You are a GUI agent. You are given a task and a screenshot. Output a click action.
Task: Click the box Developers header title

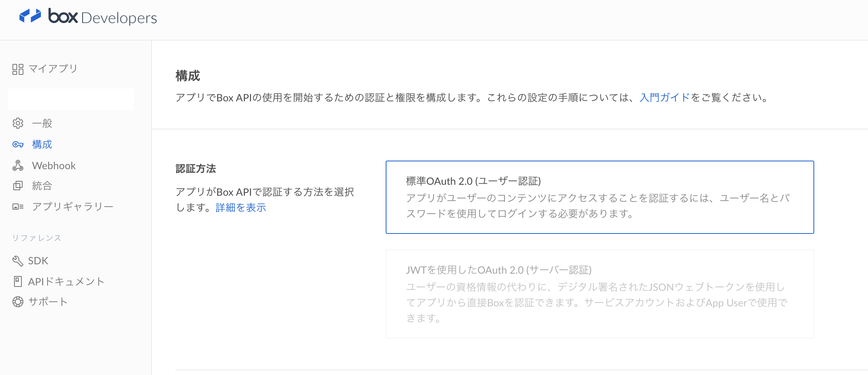point(102,17)
